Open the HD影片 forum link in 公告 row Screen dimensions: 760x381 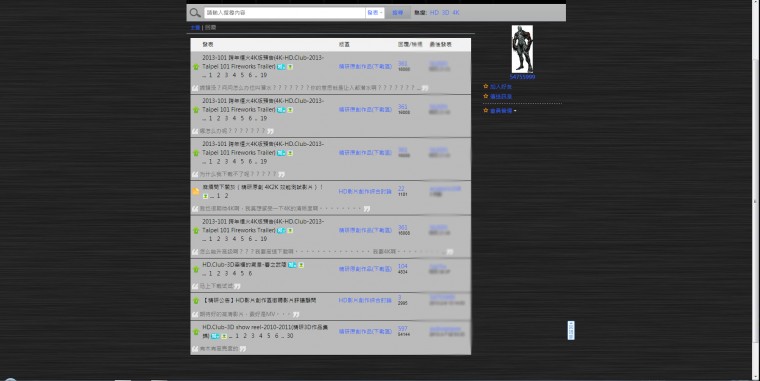point(365,301)
